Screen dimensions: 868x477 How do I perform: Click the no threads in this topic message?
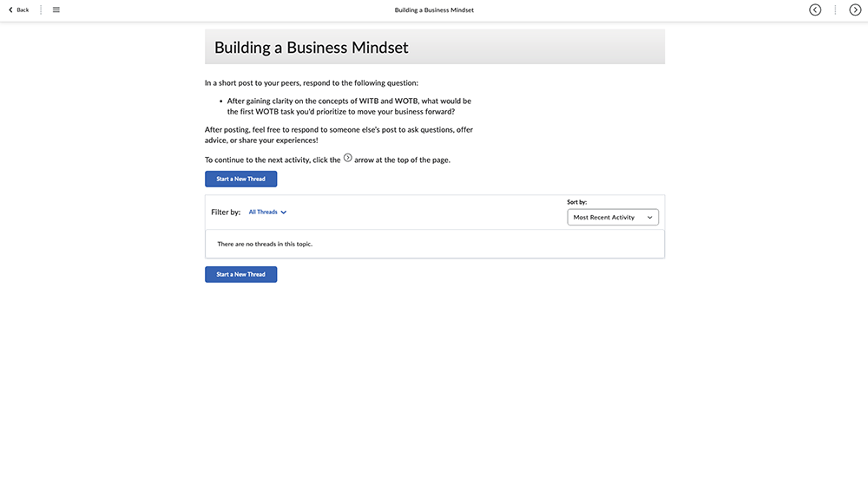265,244
